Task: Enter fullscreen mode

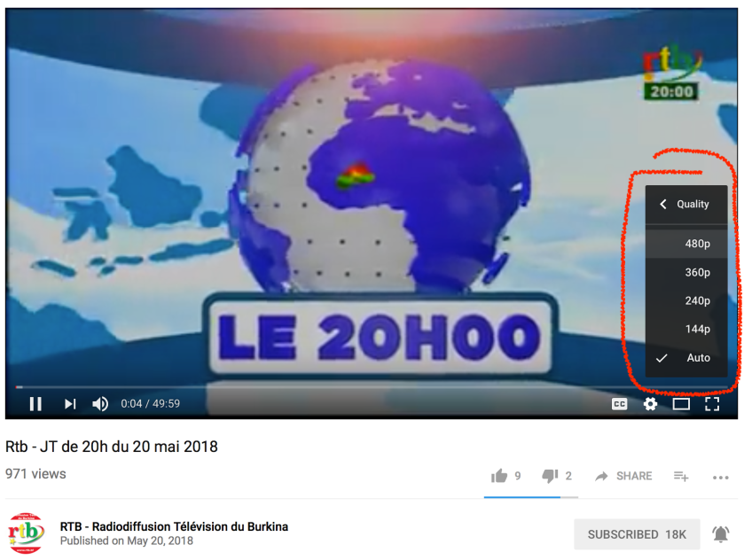Action: pyautogui.click(x=712, y=403)
